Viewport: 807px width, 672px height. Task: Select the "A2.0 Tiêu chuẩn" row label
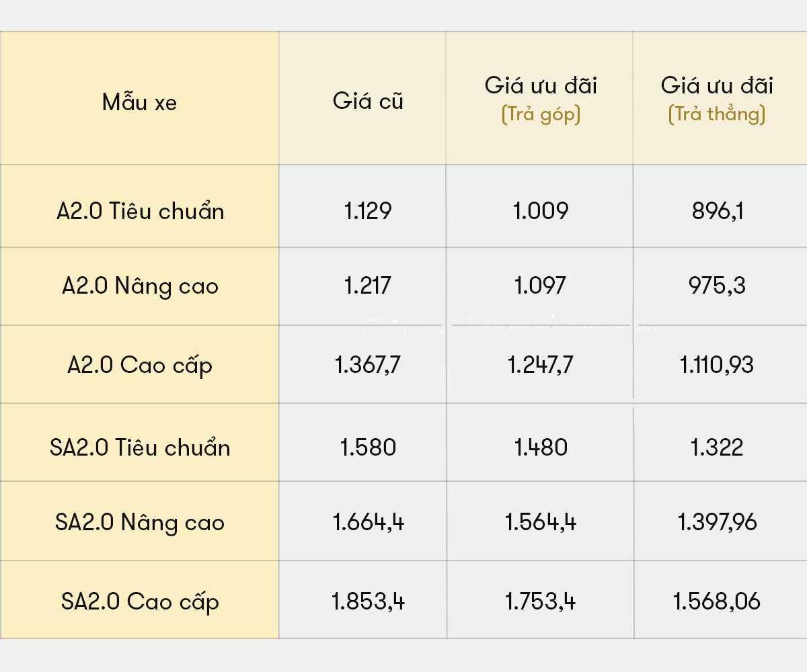(140, 211)
